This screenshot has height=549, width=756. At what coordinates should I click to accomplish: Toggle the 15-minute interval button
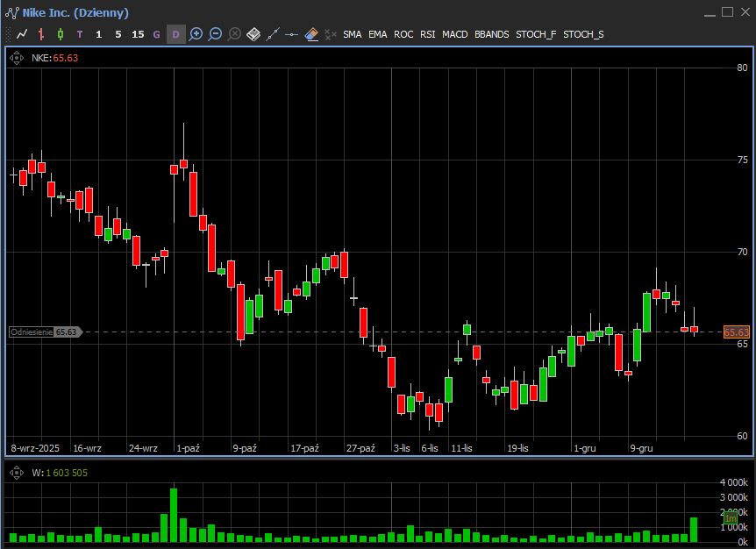pos(138,34)
